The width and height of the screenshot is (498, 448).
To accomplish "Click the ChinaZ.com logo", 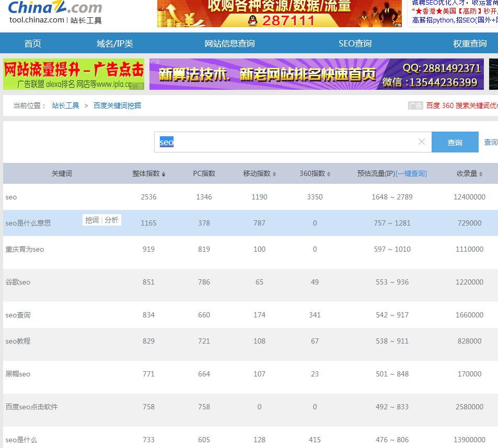I will (55, 7).
